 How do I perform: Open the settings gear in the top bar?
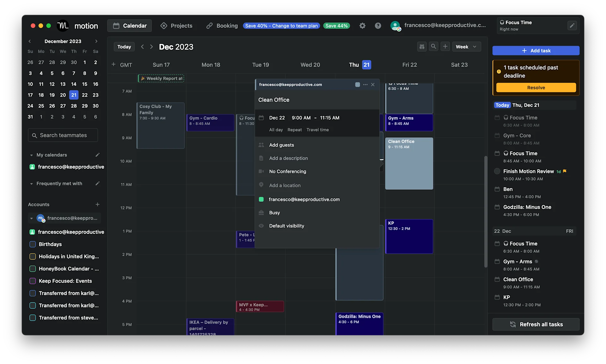[362, 26]
